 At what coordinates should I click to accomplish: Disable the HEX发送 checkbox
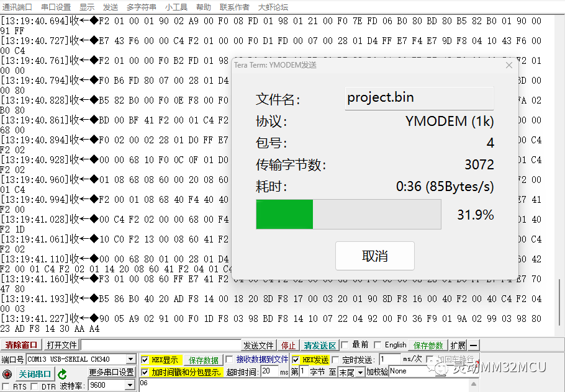(x=296, y=359)
